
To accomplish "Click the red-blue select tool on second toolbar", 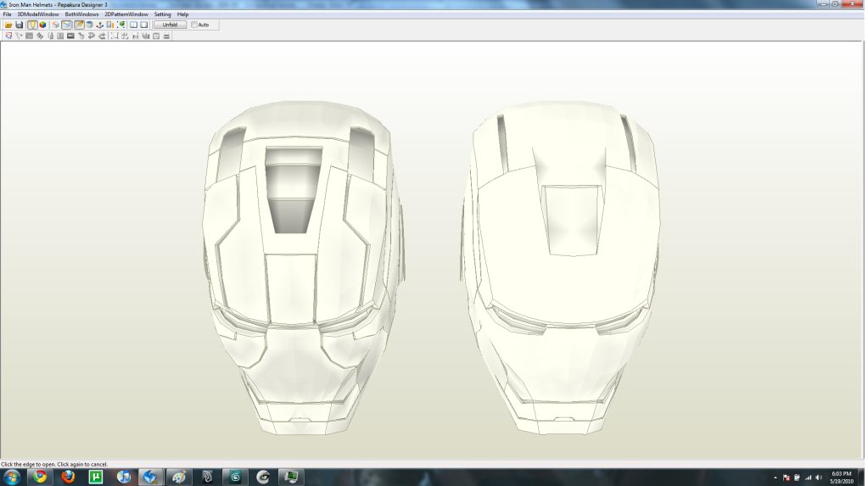I will pos(8,36).
